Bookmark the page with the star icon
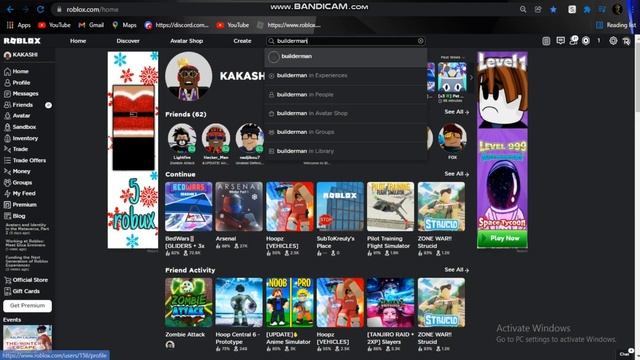This screenshot has width=640, height=360. (553, 9)
